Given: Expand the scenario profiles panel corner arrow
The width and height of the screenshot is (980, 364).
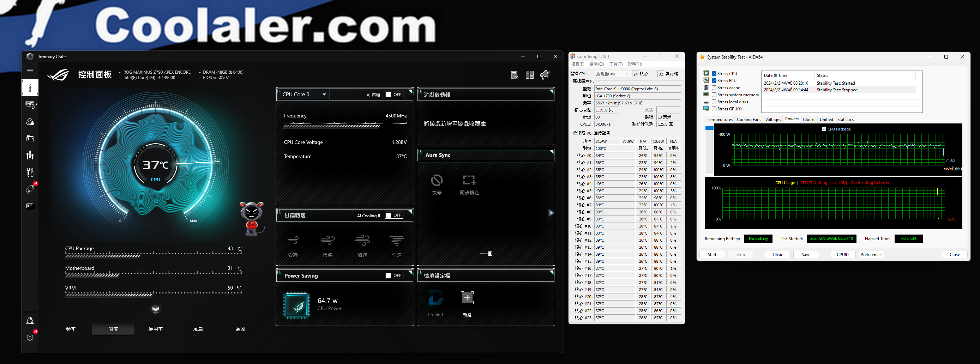Looking at the screenshot, I should (551, 273).
